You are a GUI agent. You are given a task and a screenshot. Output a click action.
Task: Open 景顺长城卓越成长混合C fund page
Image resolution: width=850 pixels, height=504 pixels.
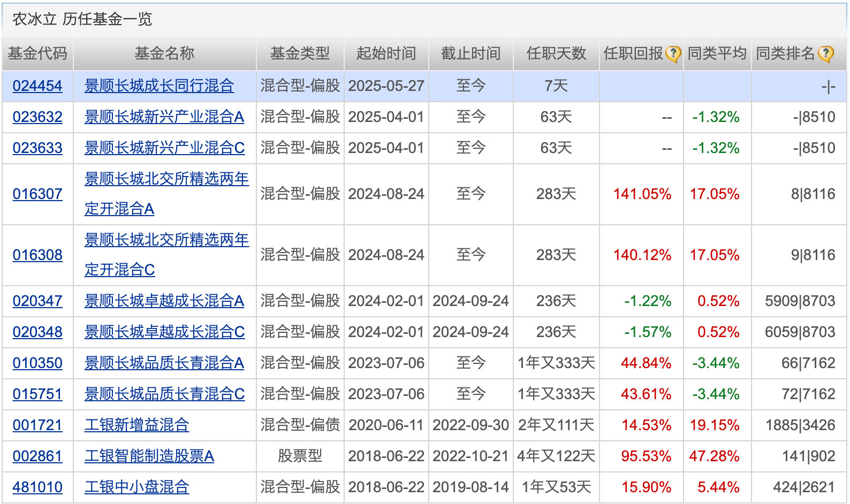pos(165,332)
